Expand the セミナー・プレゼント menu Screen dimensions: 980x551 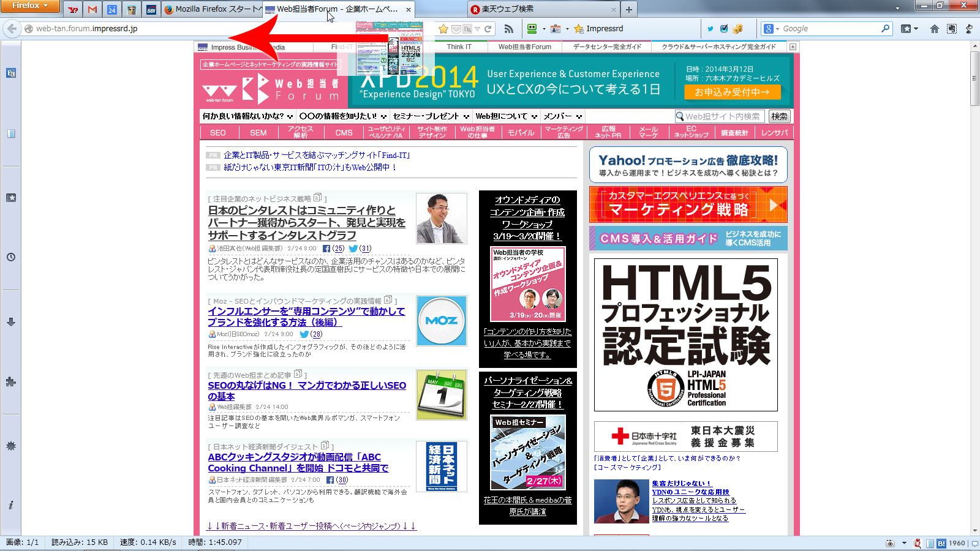431,116
